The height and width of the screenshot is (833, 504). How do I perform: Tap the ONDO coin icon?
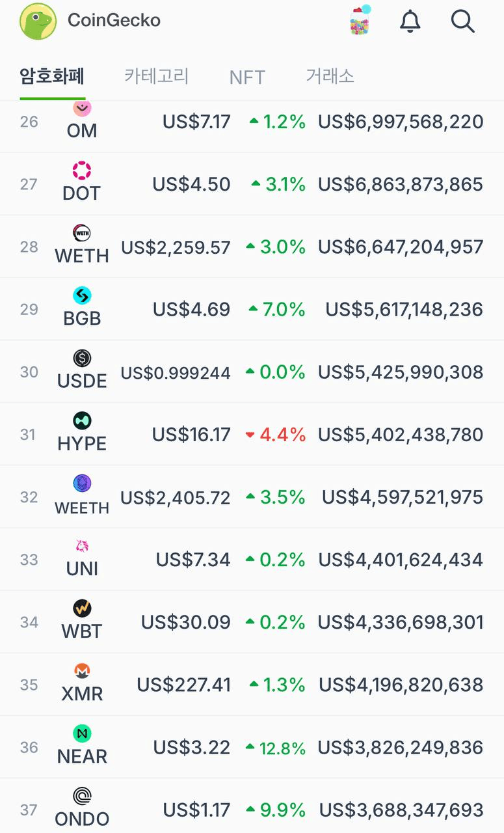82,796
